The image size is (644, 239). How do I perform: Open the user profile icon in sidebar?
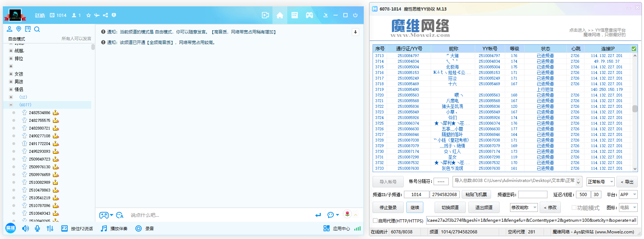(x=10, y=29)
